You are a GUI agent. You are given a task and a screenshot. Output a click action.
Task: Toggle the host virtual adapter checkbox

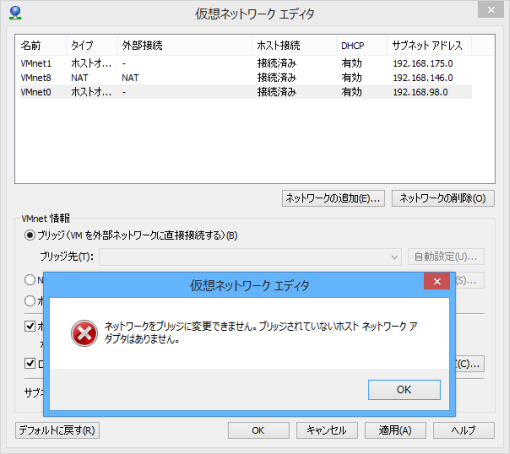click(30, 326)
